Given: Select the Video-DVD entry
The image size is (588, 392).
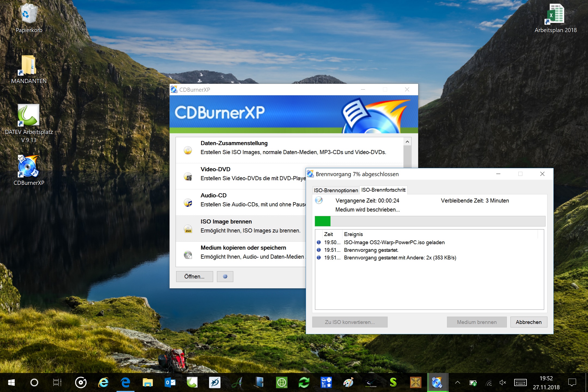Looking at the screenshot, I should [241, 176].
